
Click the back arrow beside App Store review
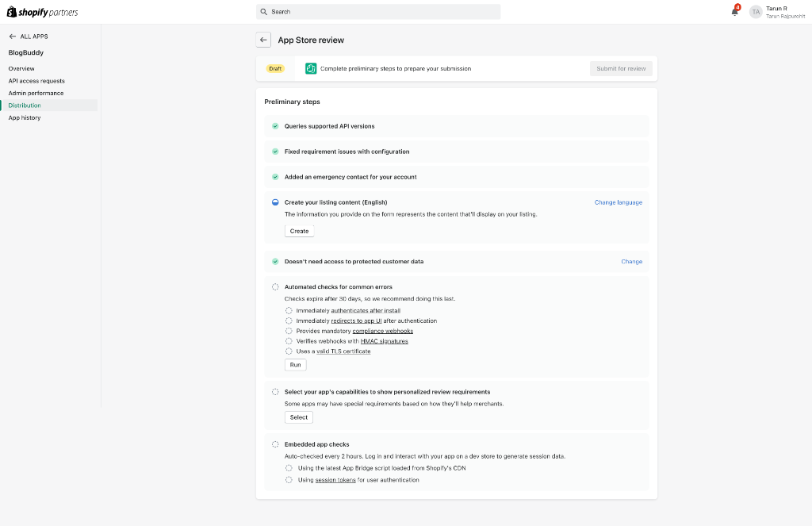pos(263,40)
